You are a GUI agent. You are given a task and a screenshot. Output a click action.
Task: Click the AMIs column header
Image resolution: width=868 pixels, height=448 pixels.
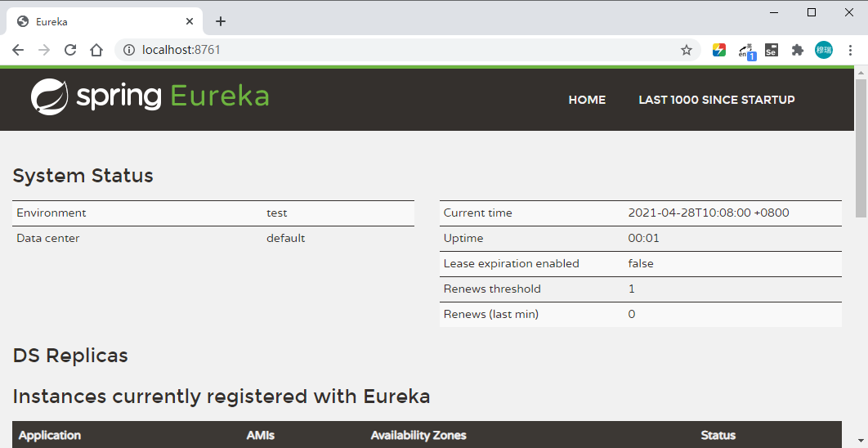point(260,435)
